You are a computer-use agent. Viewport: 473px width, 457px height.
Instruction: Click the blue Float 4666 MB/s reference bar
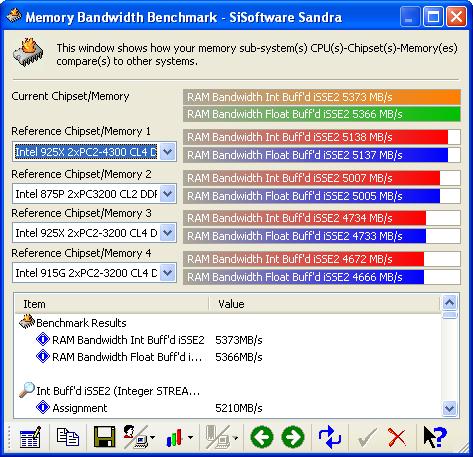tap(322, 277)
